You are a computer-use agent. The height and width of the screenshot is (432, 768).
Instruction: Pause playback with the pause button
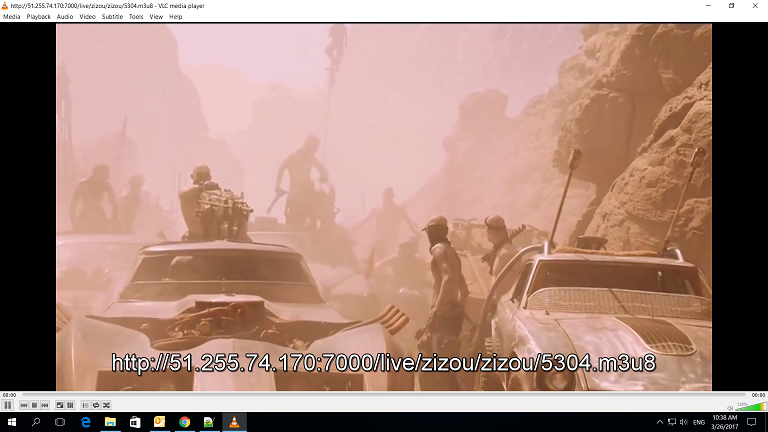coord(8,405)
